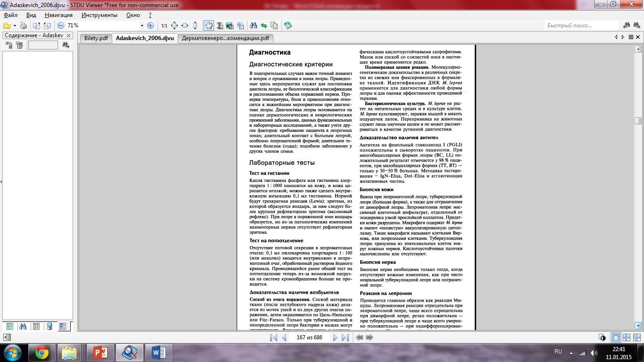The width and height of the screenshot is (644, 362).
Task: Open the Навигация menu
Action: [x=58, y=15]
